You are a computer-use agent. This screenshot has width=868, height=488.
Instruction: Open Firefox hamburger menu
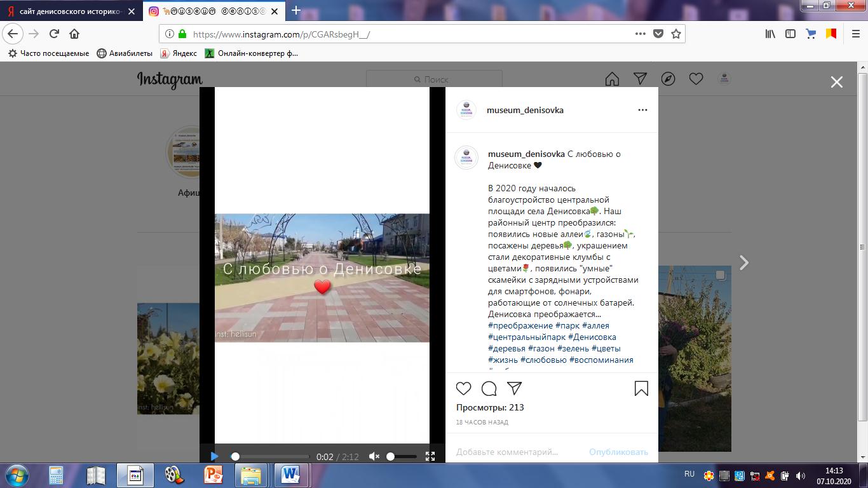point(855,34)
